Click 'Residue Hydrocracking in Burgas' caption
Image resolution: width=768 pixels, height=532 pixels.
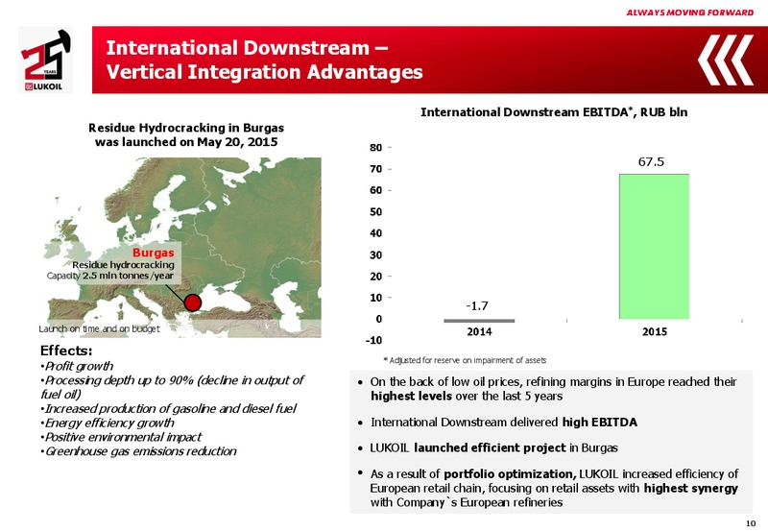click(186, 128)
